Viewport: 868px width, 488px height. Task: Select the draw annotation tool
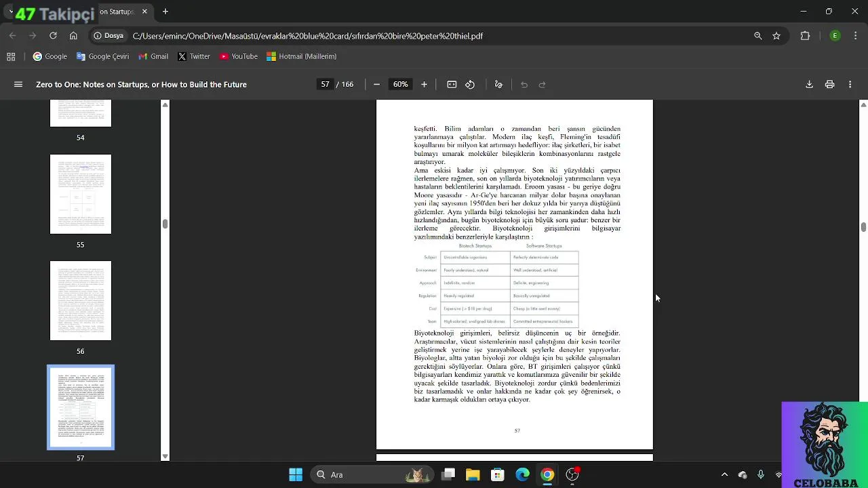pos(498,85)
